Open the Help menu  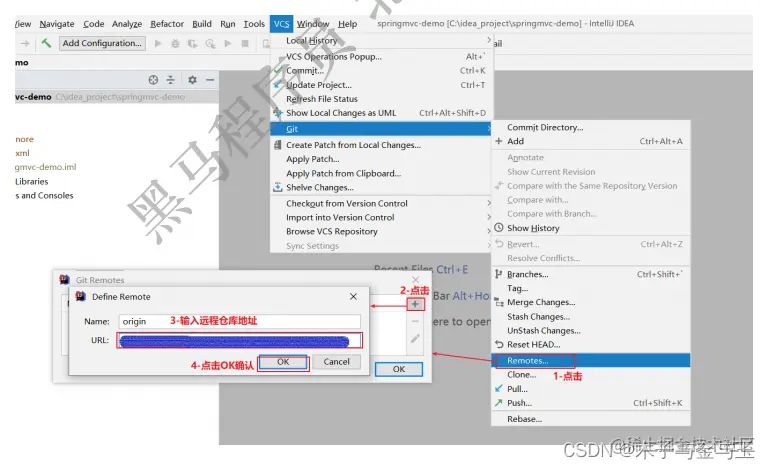coord(347,24)
